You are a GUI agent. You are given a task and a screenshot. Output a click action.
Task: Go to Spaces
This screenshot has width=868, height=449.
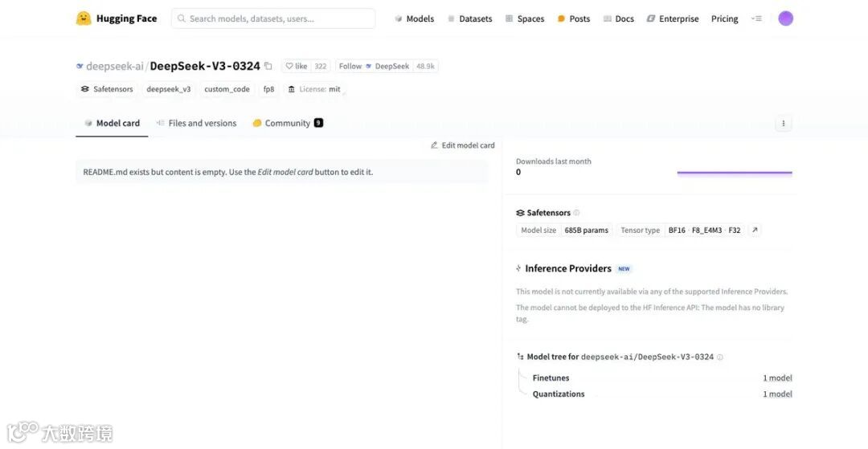525,18
